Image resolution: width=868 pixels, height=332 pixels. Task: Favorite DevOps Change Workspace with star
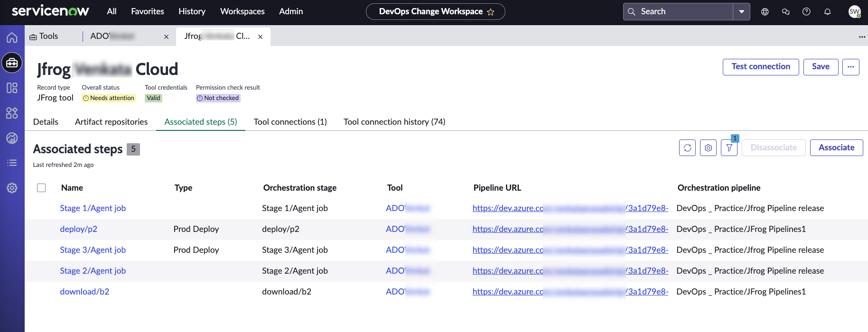coord(491,12)
